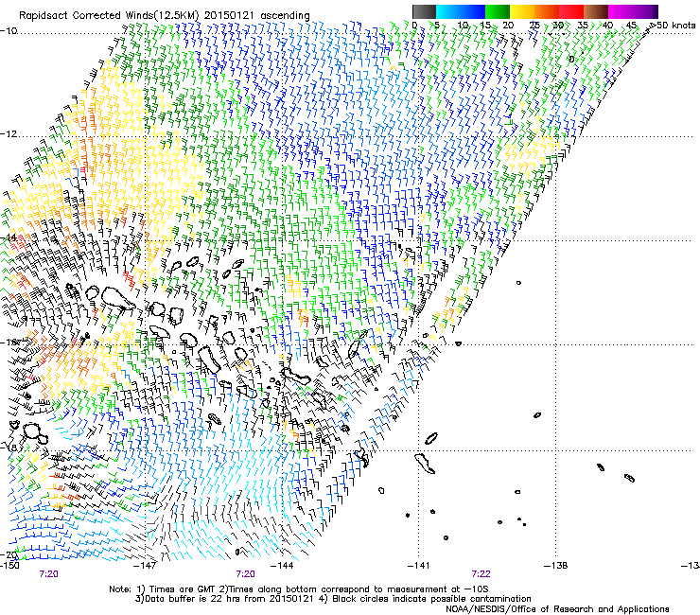The width and height of the screenshot is (700, 615).
Task: Click the '45' label under the color scale
Action: tap(631, 26)
